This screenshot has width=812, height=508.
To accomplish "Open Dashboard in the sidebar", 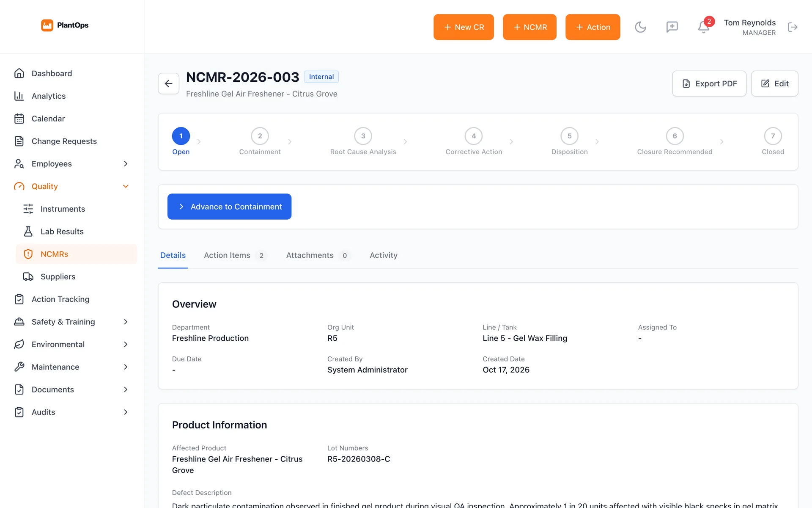I will click(71, 73).
